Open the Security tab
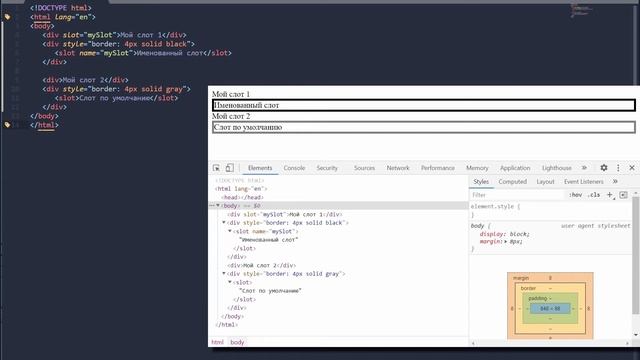The height and width of the screenshot is (360, 640). (x=327, y=168)
